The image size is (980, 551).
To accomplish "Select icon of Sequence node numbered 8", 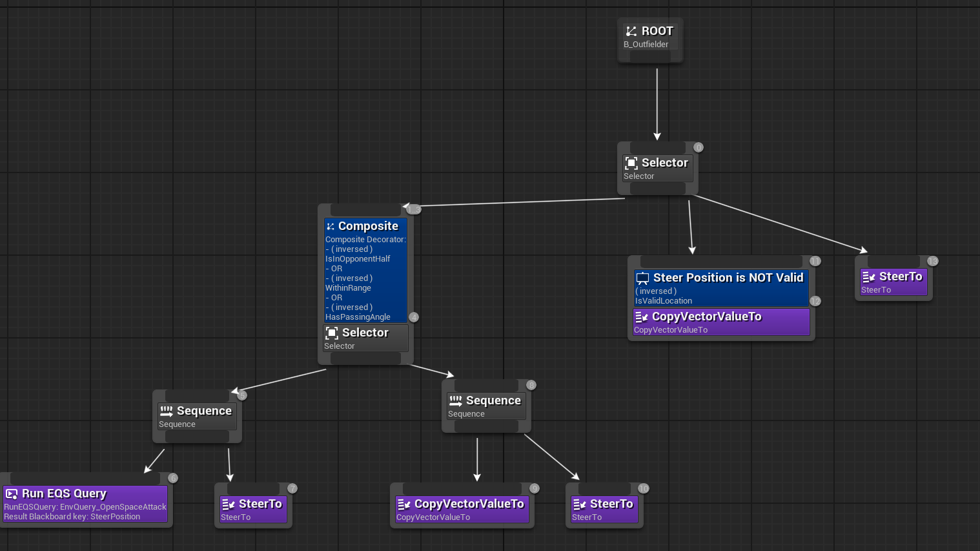I will pos(456,400).
